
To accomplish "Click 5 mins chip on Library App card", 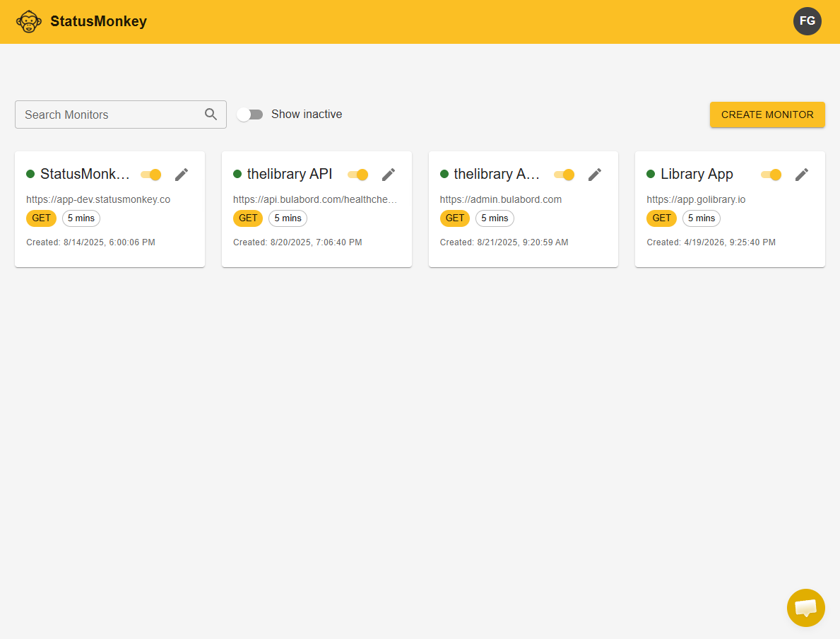I will [702, 218].
